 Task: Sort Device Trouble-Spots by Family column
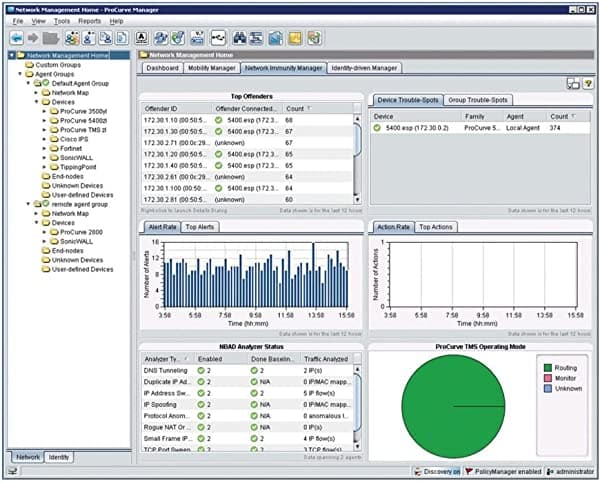(482, 116)
